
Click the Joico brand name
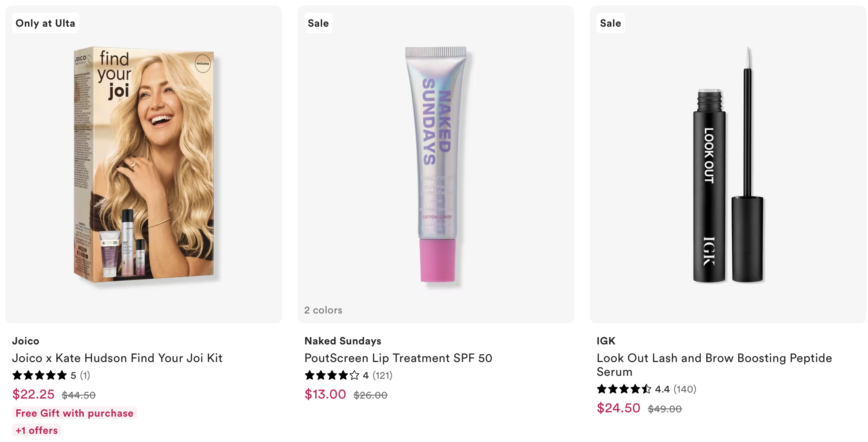[26, 341]
